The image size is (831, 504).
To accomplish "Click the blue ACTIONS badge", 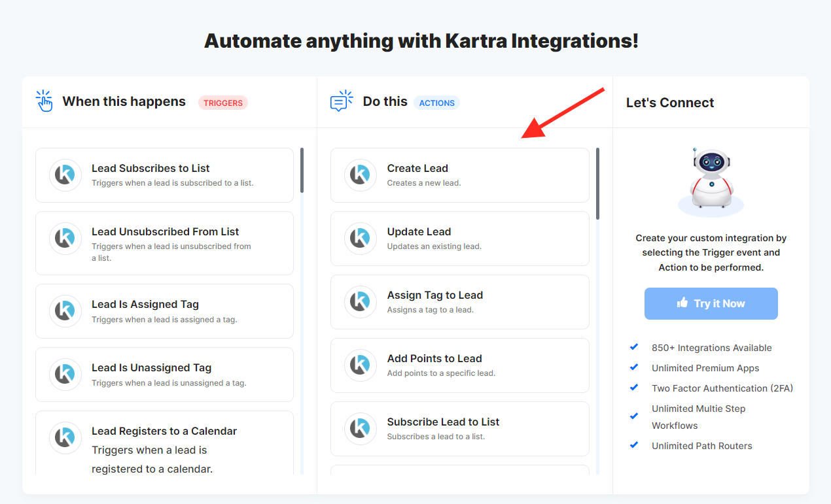I will 437,103.
